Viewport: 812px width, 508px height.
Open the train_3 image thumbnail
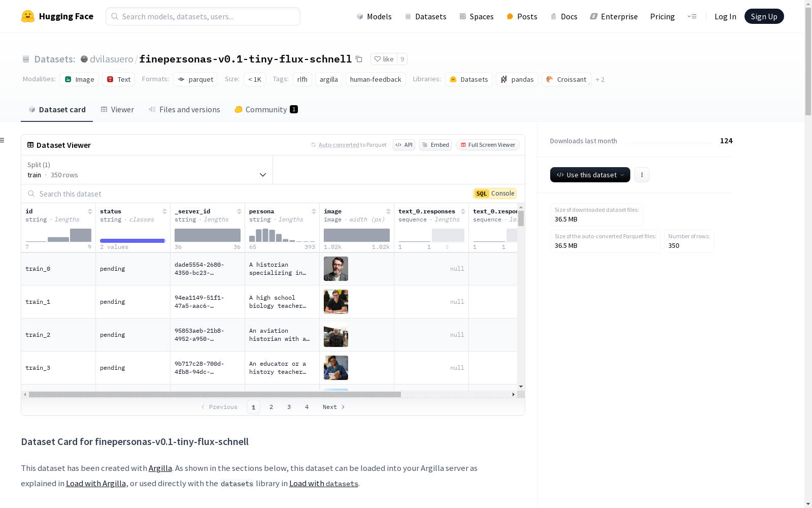[336, 368]
